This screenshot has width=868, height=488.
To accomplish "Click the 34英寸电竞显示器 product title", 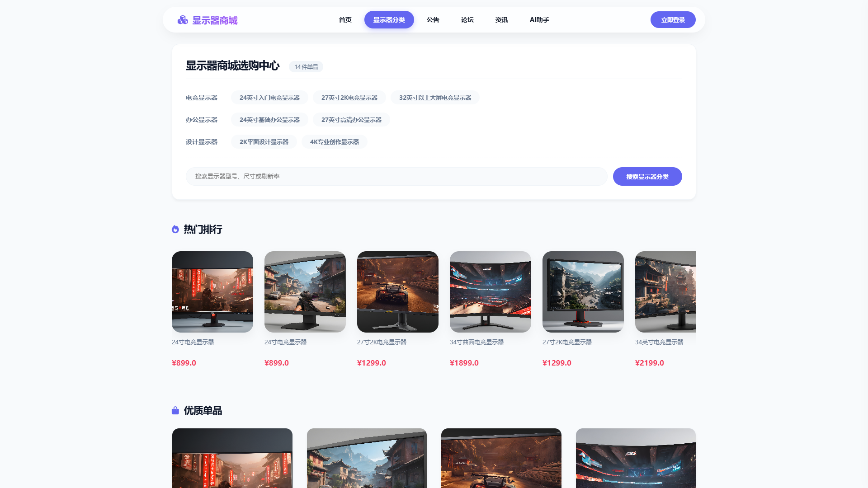I will point(659,342).
